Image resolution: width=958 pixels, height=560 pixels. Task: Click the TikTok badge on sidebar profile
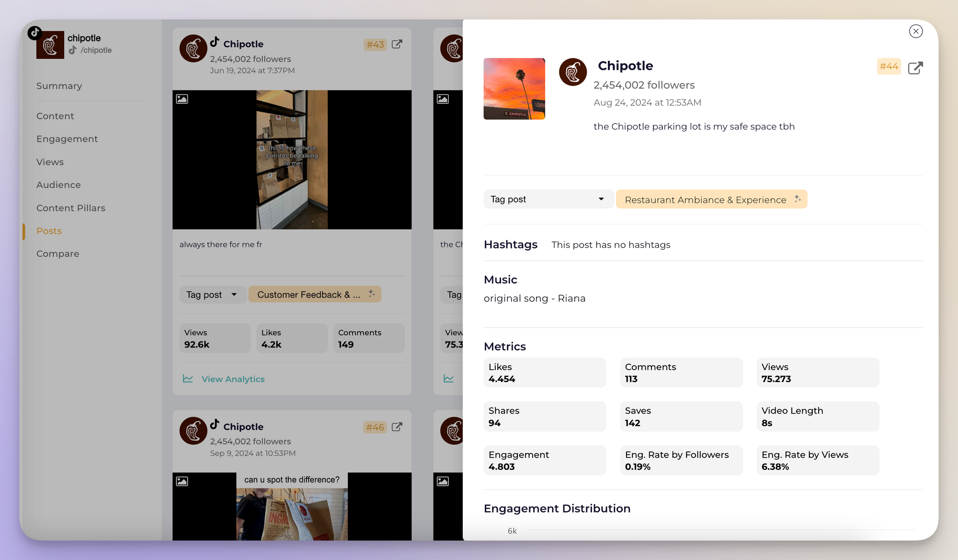[x=34, y=33]
